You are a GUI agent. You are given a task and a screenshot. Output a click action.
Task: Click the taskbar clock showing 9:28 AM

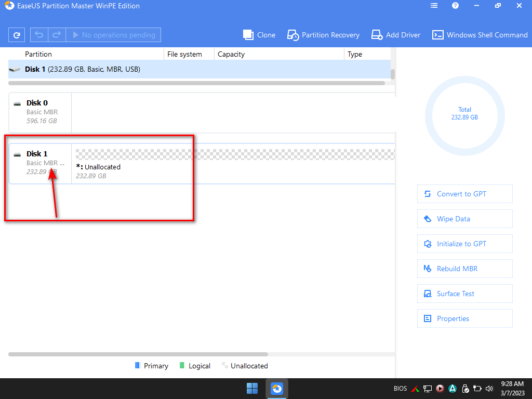(512, 389)
